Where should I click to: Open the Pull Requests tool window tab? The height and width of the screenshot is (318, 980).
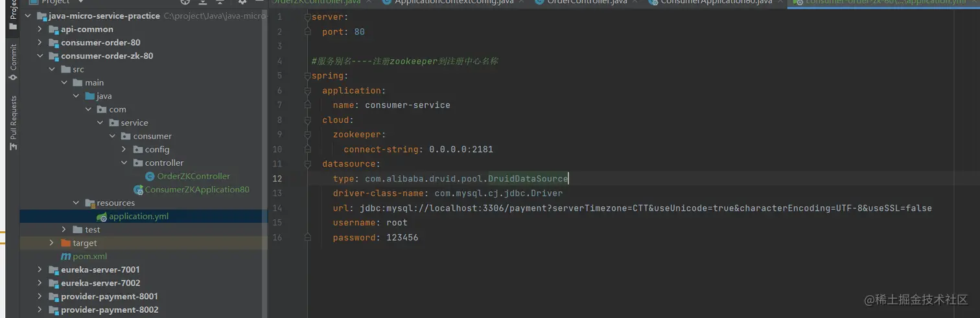[x=13, y=124]
